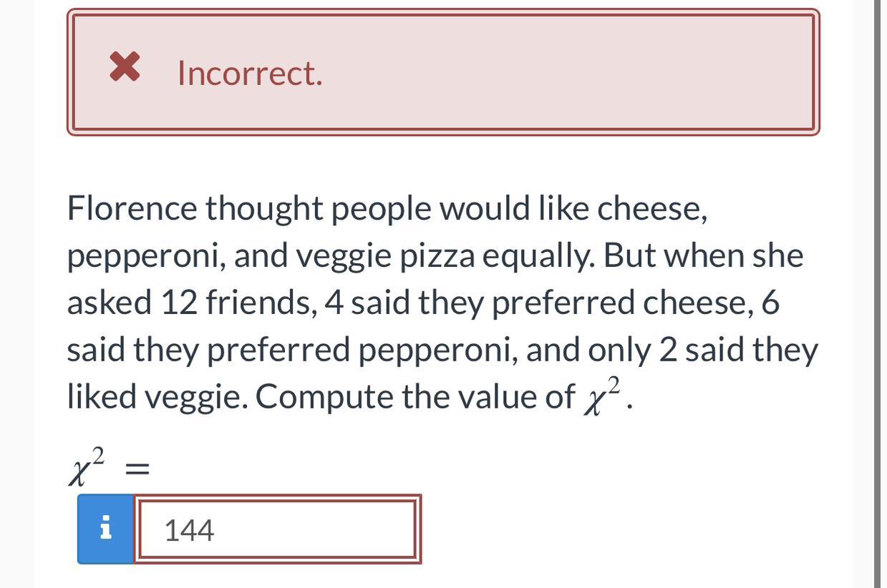887x588 pixels.
Task: Click the right-edge vertical scrollbar
Action: click(x=878, y=294)
